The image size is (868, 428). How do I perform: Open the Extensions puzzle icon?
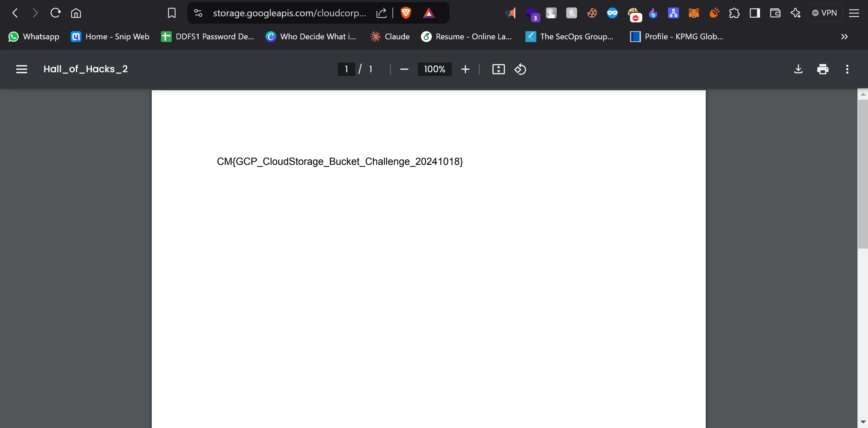click(x=734, y=13)
